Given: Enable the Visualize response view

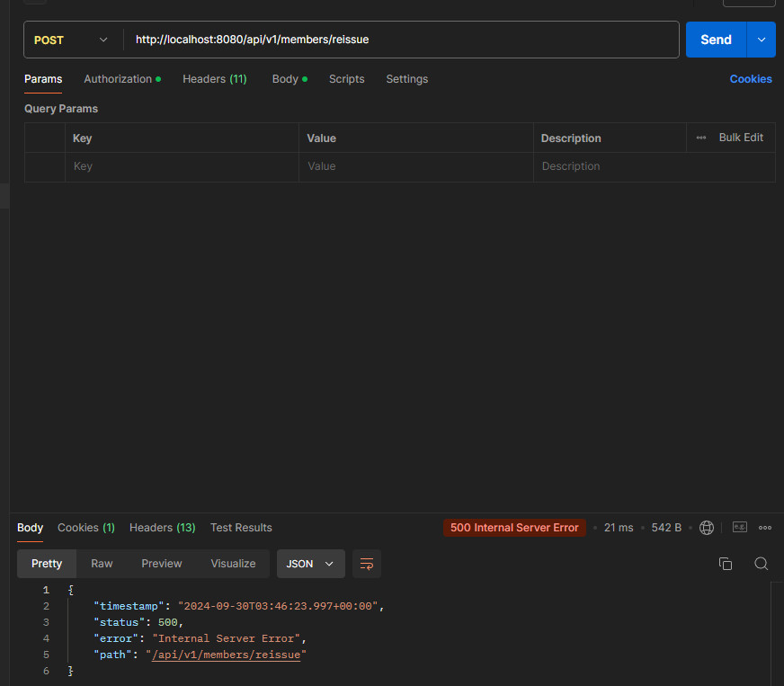Looking at the screenshot, I should pyautogui.click(x=233, y=563).
